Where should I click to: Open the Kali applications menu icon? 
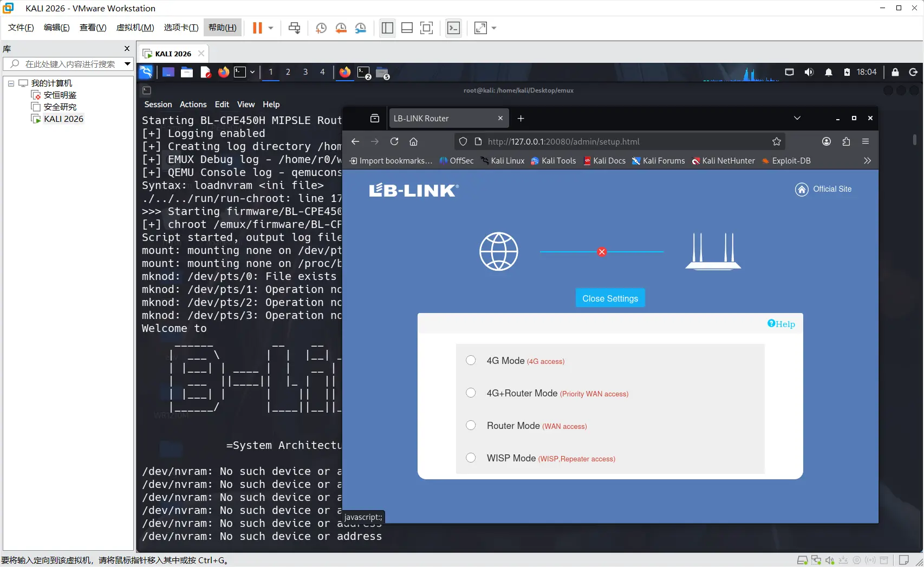[x=146, y=72]
